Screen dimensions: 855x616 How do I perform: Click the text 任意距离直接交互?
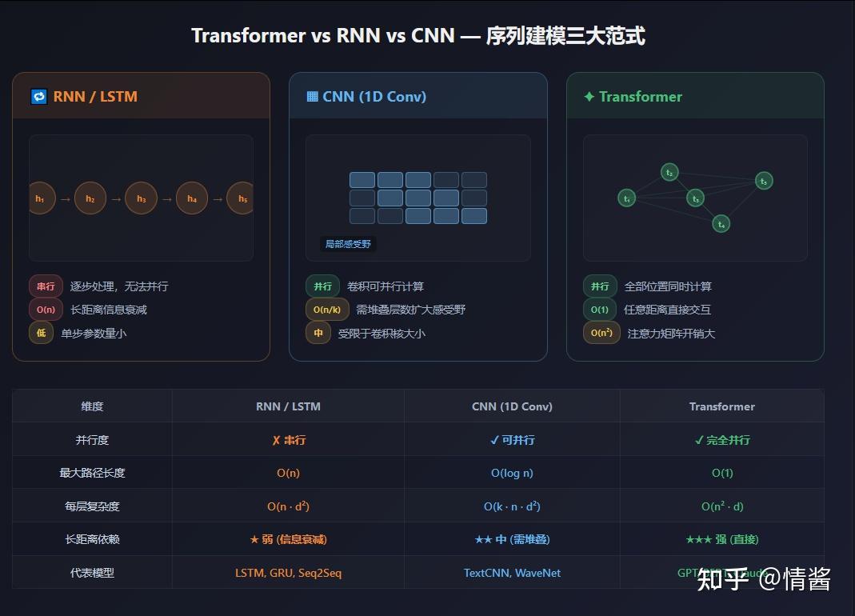pos(667,310)
